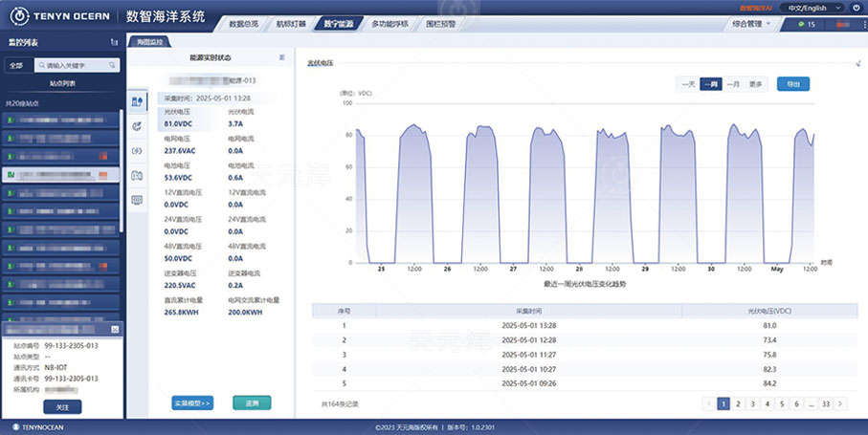
Task: Open the menu icon beside 能源实时状态
Action: [281, 57]
